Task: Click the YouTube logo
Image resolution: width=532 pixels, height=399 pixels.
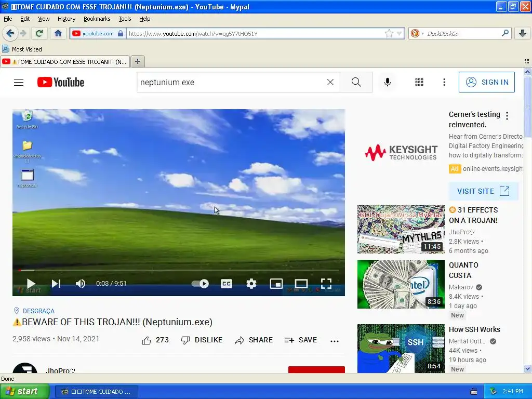Action: click(61, 82)
